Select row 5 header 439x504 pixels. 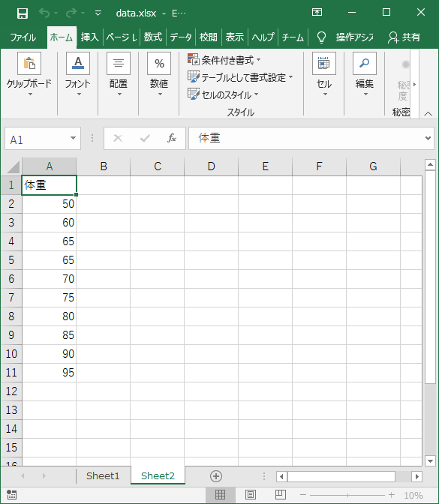11,260
